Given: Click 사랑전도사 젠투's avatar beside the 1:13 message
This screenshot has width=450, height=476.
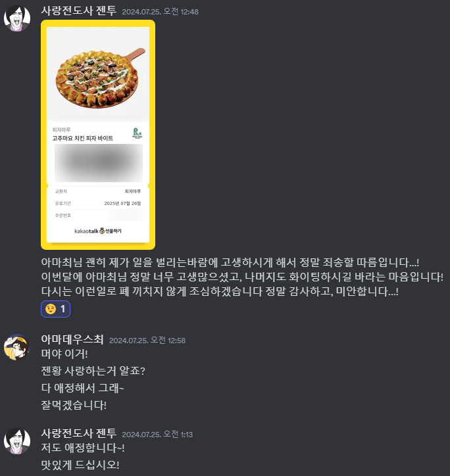Looking at the screenshot, I should tap(17, 440).
